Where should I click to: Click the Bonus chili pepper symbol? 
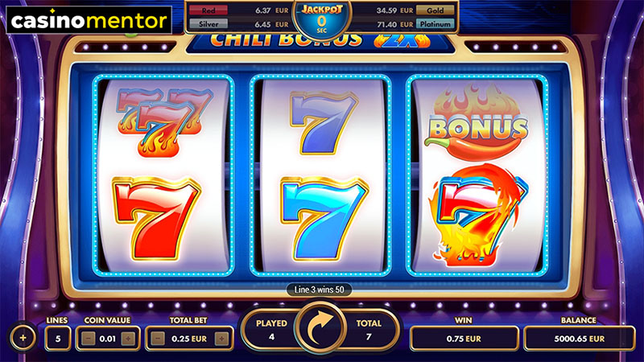(477, 122)
